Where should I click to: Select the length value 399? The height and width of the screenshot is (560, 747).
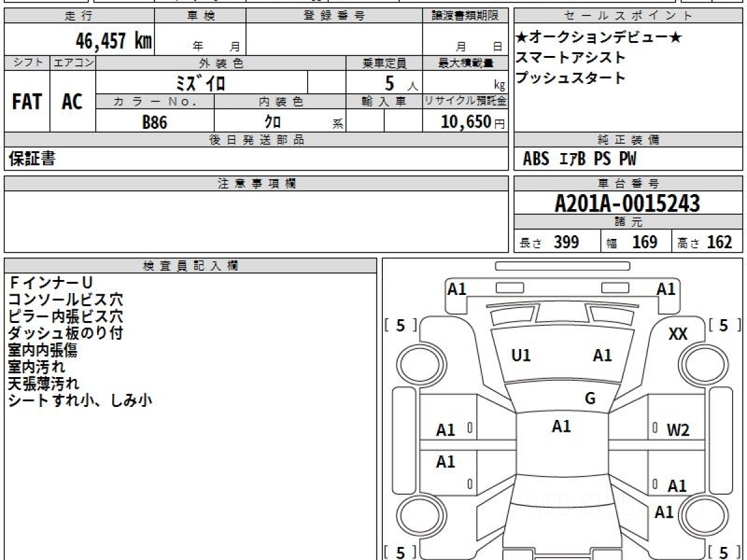pos(567,242)
